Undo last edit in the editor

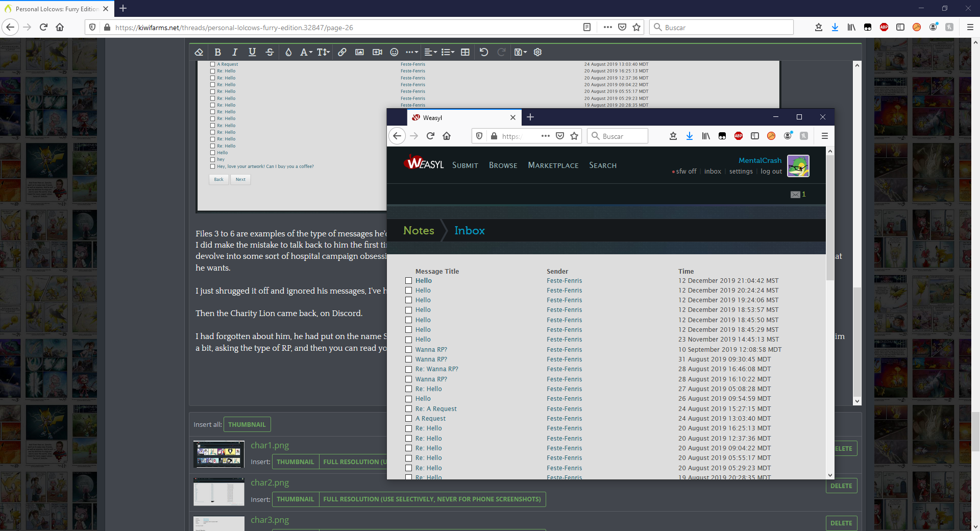(484, 52)
